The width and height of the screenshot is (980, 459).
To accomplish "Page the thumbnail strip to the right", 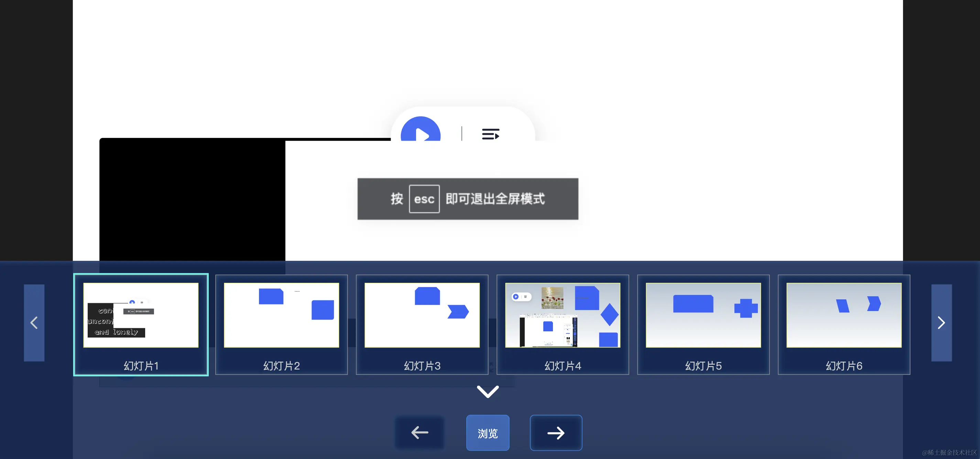I will [941, 323].
